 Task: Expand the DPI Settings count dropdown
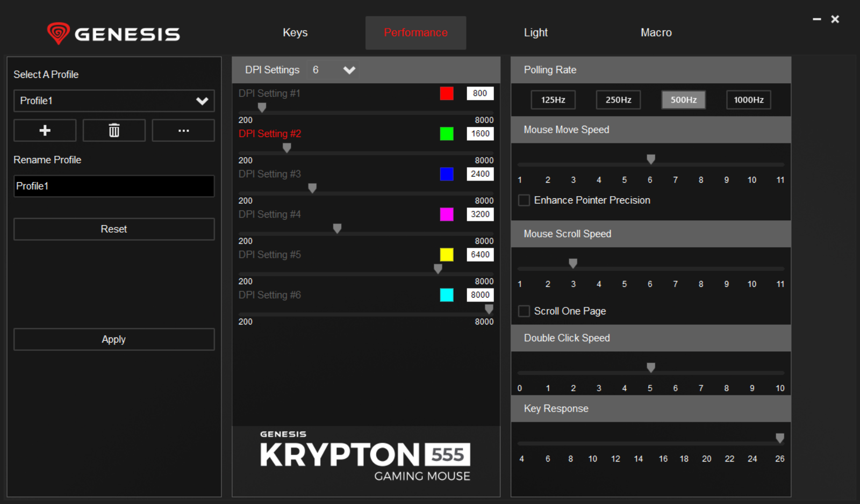[333, 70]
